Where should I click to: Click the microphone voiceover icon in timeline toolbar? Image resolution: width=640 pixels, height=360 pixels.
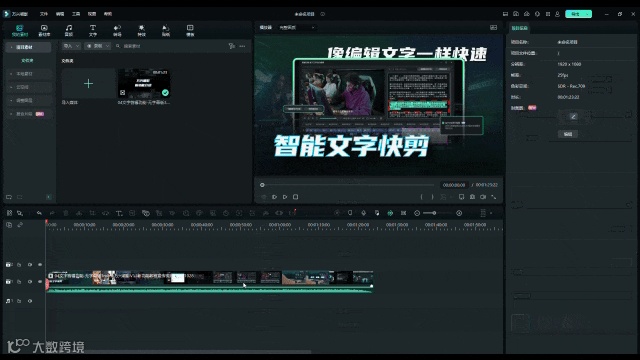click(363, 213)
